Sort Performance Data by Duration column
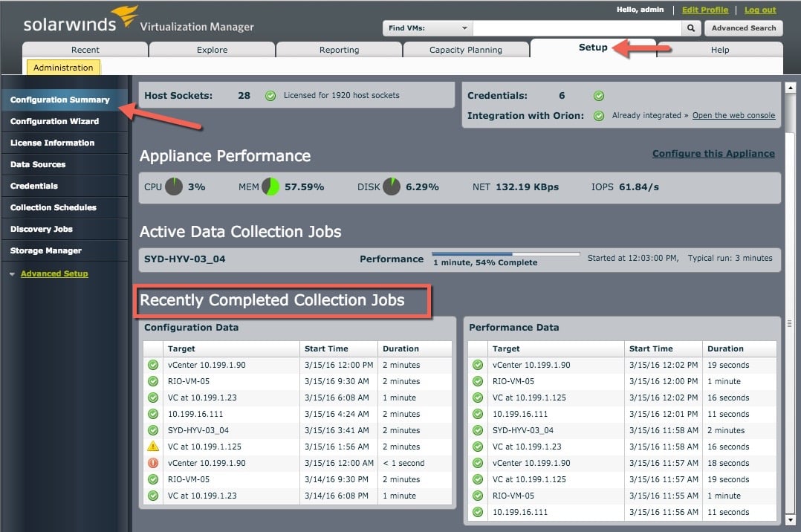801x532 pixels. 739,348
